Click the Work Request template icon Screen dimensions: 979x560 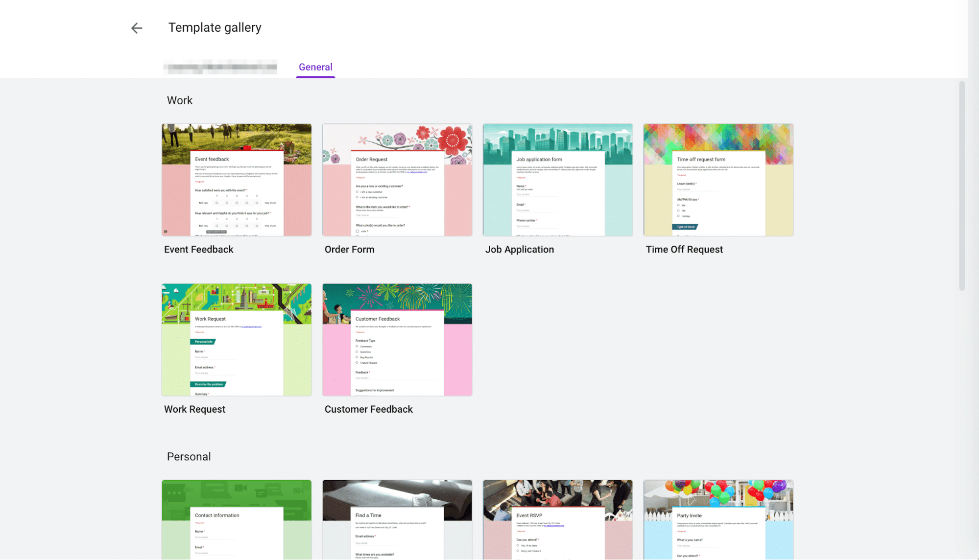tap(236, 340)
